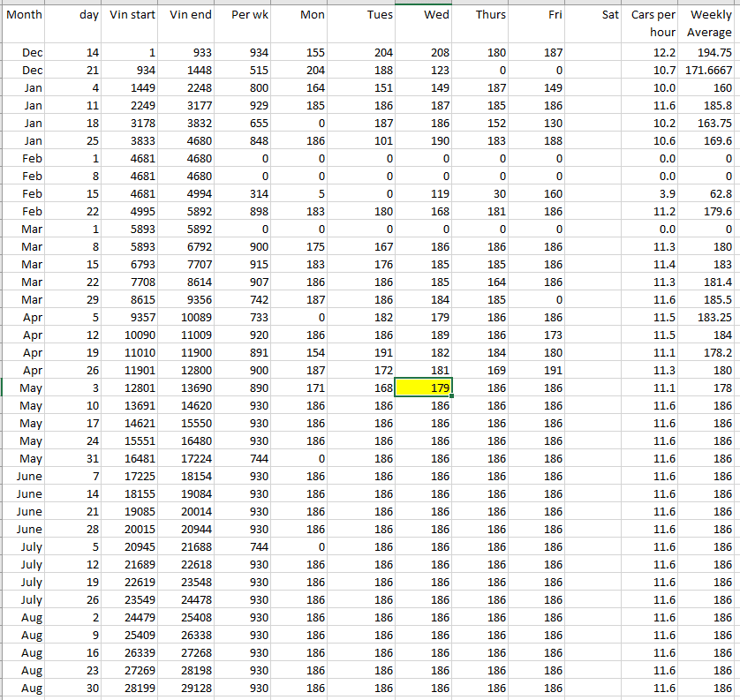Image resolution: width=740 pixels, height=700 pixels.
Task: Select the Fri cell showing 173
Action: click(x=537, y=335)
